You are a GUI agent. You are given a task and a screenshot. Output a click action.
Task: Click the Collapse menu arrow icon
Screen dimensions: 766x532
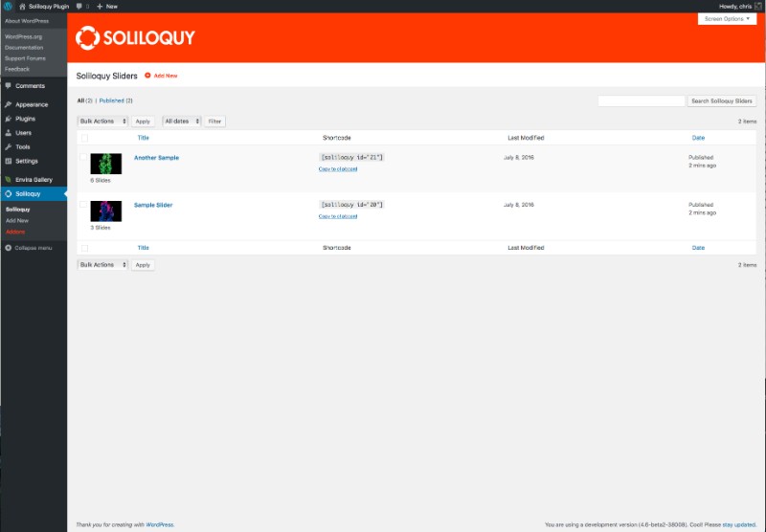9,248
